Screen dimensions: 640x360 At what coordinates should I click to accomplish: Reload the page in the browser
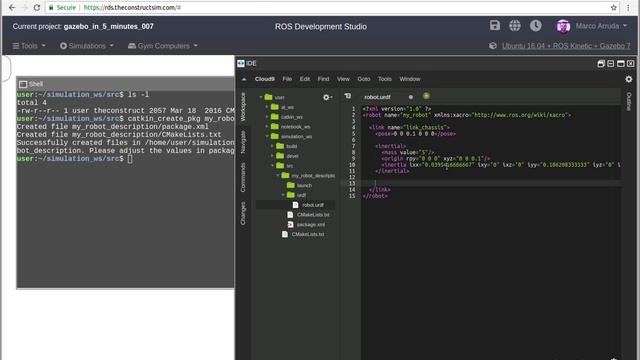click(x=37, y=7)
